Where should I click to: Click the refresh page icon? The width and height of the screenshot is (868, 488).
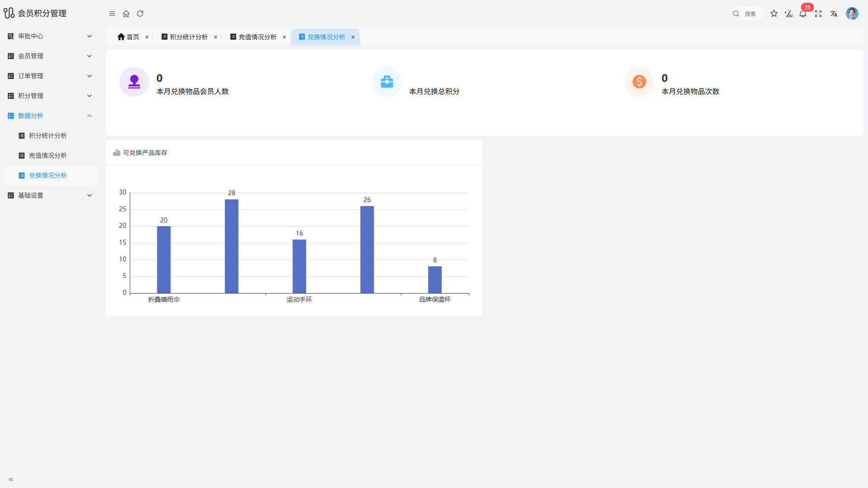140,14
